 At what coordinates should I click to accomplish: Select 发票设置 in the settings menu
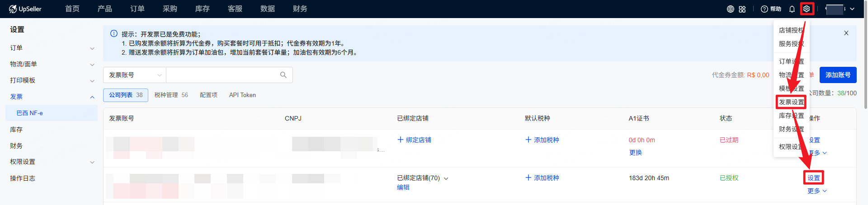pyautogui.click(x=791, y=102)
